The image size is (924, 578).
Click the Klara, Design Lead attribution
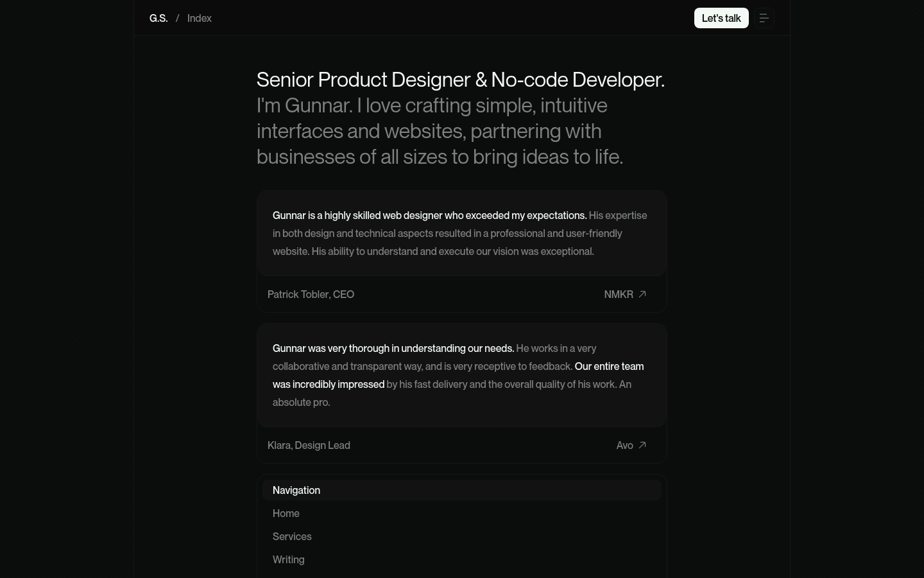[x=309, y=445]
